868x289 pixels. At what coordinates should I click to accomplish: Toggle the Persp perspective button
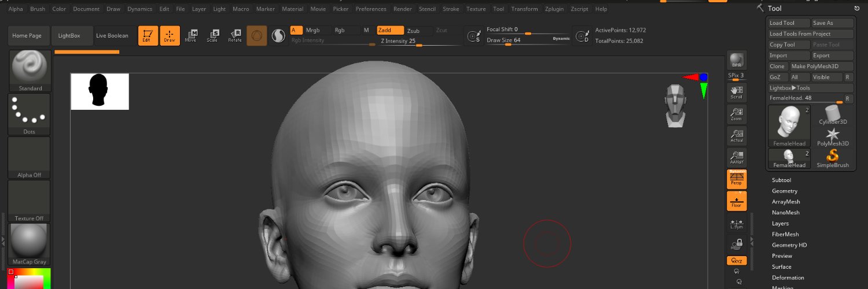(x=737, y=179)
